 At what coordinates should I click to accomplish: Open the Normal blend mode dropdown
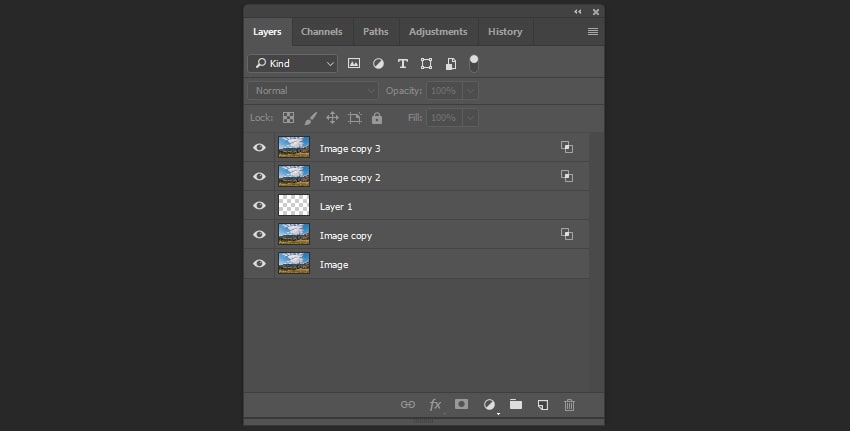(x=313, y=91)
